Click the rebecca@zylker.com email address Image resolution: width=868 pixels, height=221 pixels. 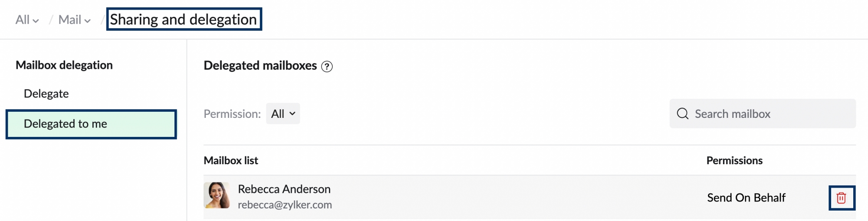(x=285, y=205)
